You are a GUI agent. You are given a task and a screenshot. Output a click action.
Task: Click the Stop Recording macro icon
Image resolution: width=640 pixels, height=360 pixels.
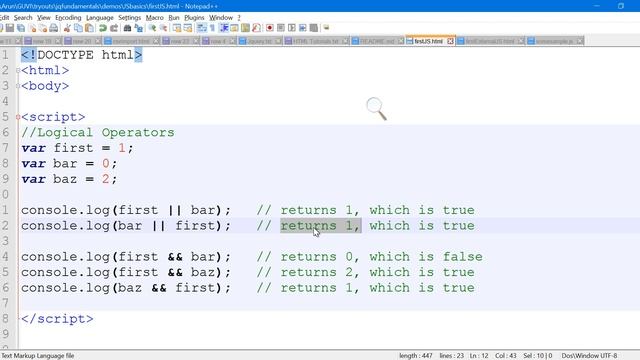(281, 28)
